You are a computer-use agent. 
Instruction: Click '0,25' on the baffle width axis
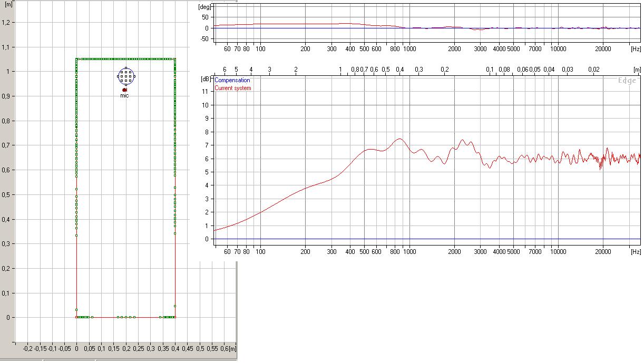click(139, 349)
